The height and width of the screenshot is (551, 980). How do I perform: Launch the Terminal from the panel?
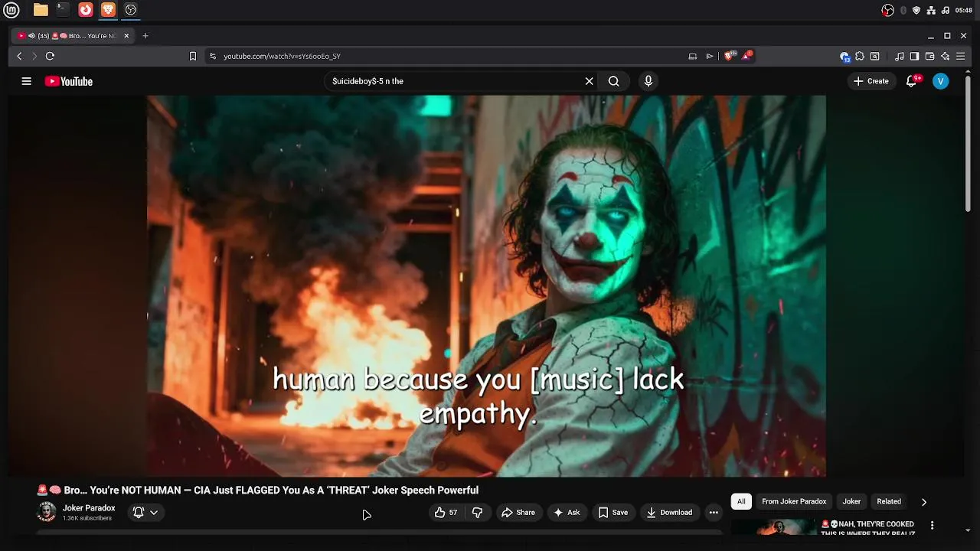pyautogui.click(x=63, y=10)
